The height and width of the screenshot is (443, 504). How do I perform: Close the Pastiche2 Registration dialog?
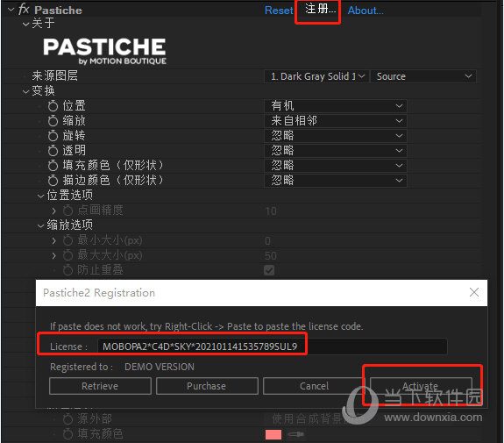(x=474, y=292)
